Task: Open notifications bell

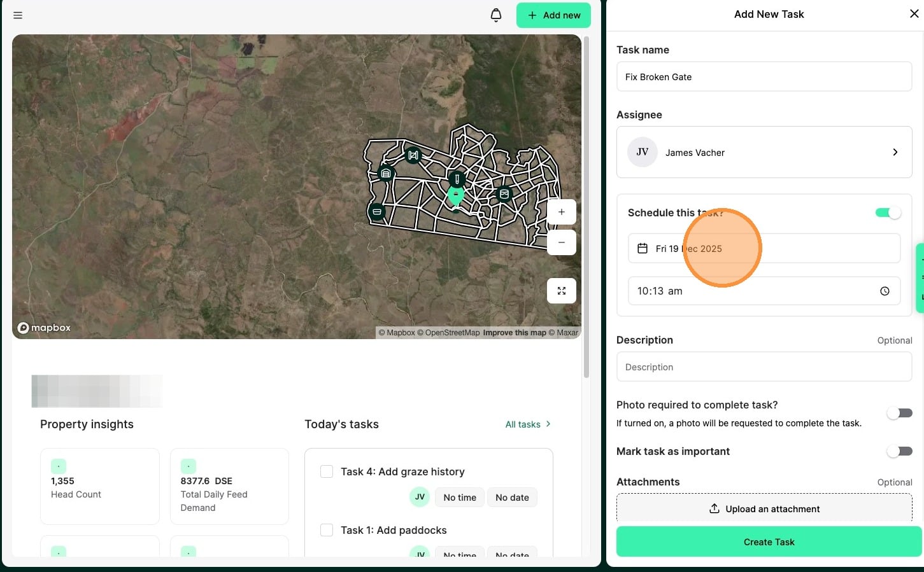Action: (x=496, y=15)
